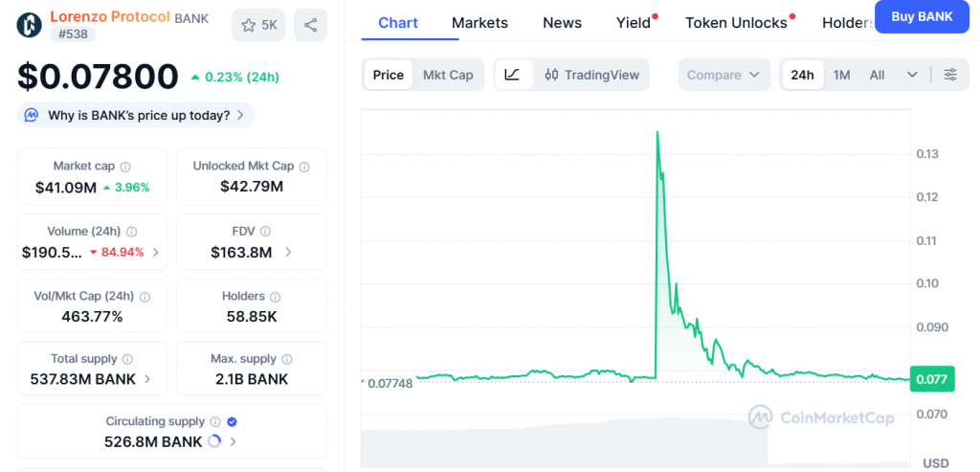Click the chart price spike peak
Screen dimensions: 980x472
point(657,132)
